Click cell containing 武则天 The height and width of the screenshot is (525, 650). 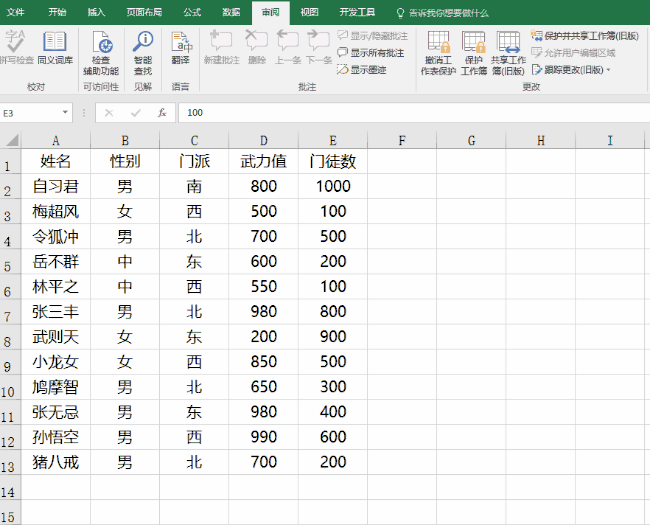56,337
